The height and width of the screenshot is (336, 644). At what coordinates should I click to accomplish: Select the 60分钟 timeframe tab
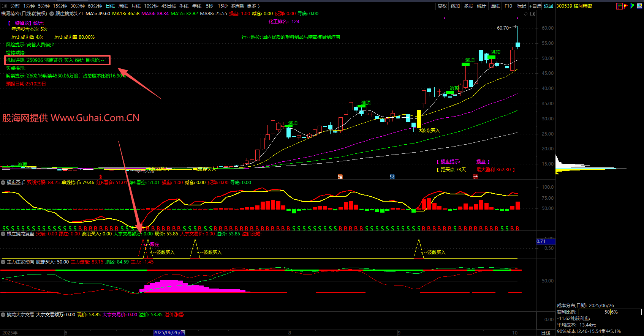tap(95, 6)
